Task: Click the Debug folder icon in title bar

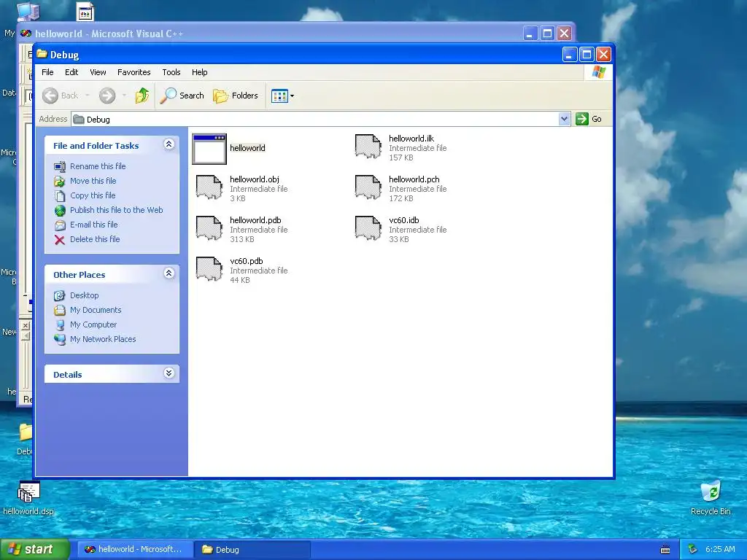Action: click(42, 54)
